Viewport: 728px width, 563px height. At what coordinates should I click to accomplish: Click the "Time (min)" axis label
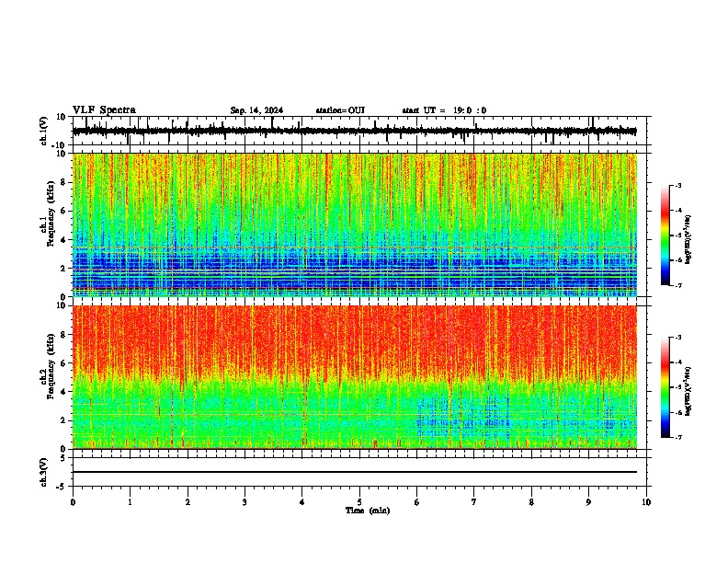coord(368,511)
